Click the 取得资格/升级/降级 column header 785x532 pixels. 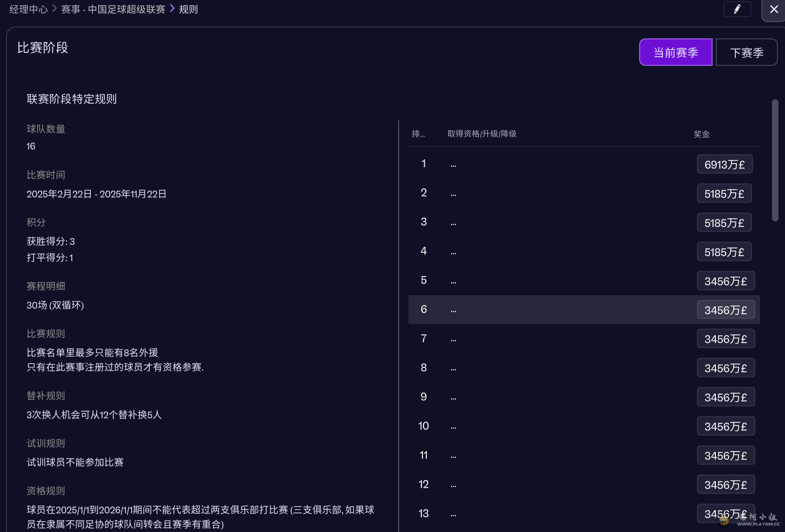coord(482,134)
